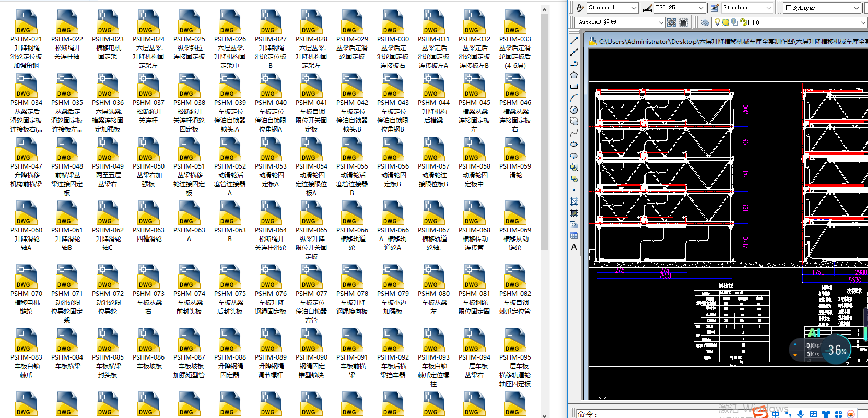Image resolution: width=868 pixels, height=418 pixels.
Task: Open the Table Style manager icon
Action: coord(715,7)
